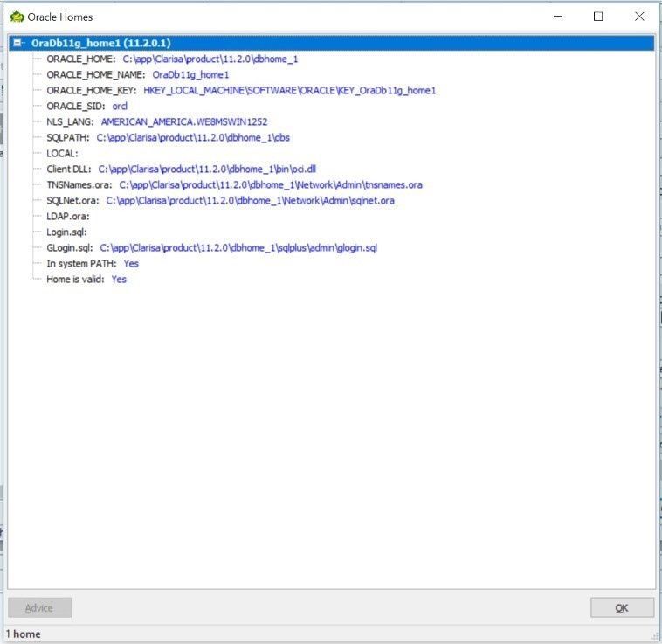Select the Home is valid row
Image resolution: width=662 pixels, height=644 pixels.
(86, 279)
